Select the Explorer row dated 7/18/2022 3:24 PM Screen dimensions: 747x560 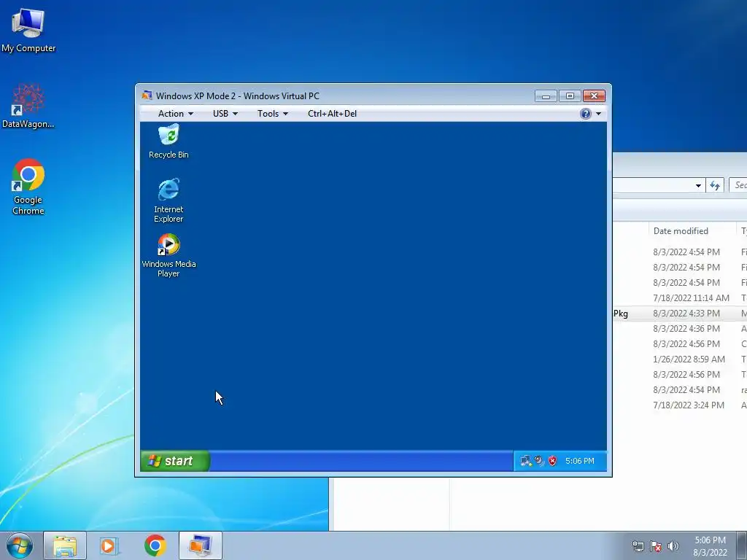point(680,405)
